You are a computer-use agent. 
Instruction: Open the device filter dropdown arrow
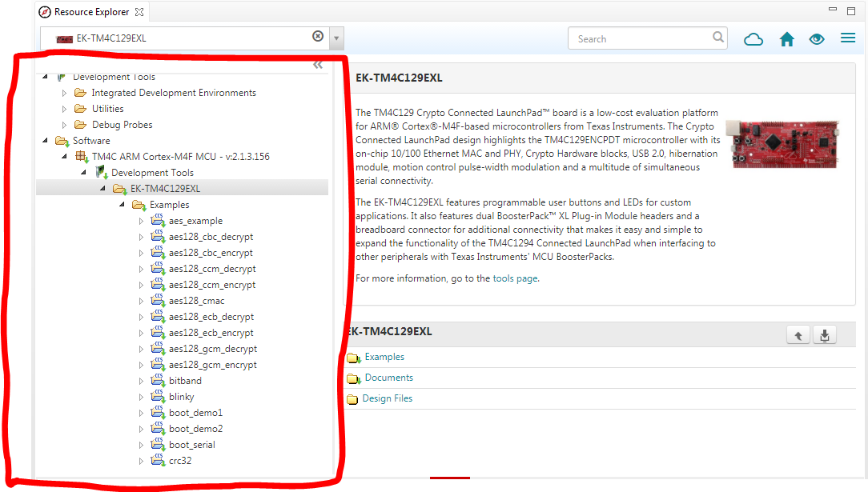coord(336,38)
